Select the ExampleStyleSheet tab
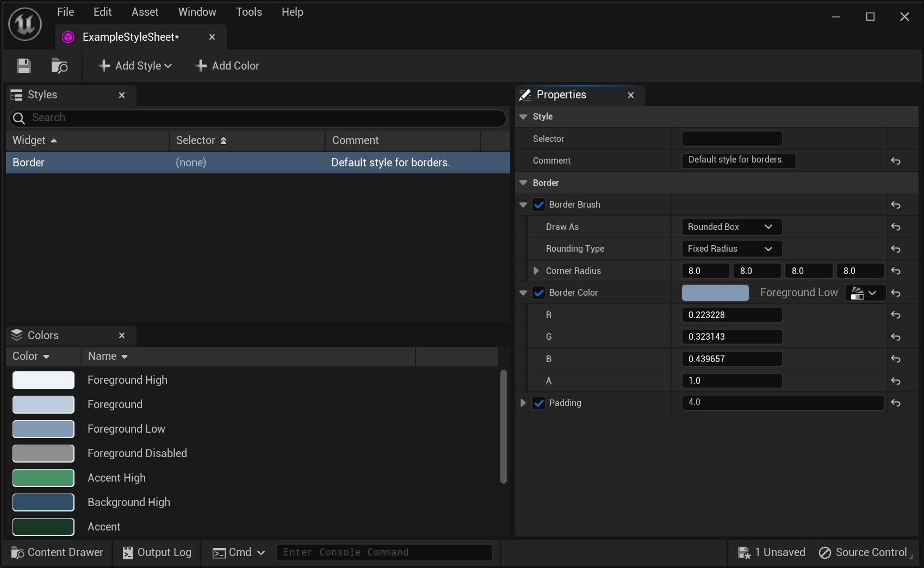924x568 pixels. [x=129, y=36]
